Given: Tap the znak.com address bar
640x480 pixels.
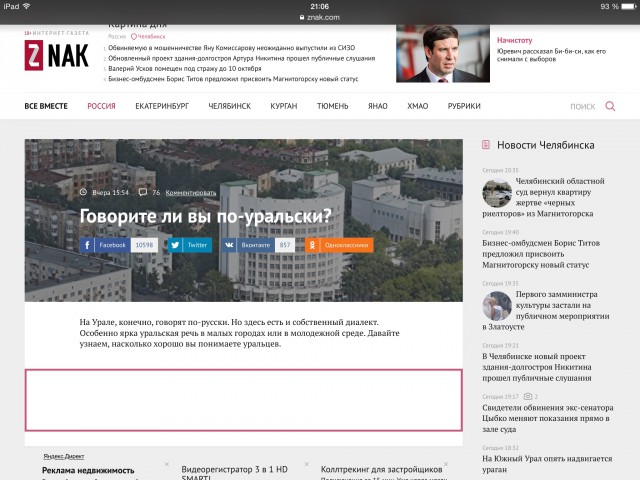Looking at the screenshot, I should [x=320, y=17].
